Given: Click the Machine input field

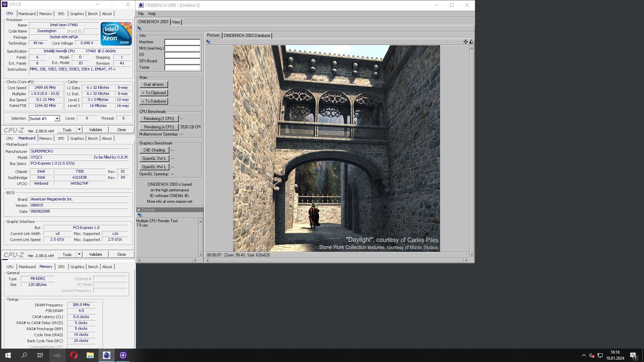Looking at the screenshot, I should point(182,42).
